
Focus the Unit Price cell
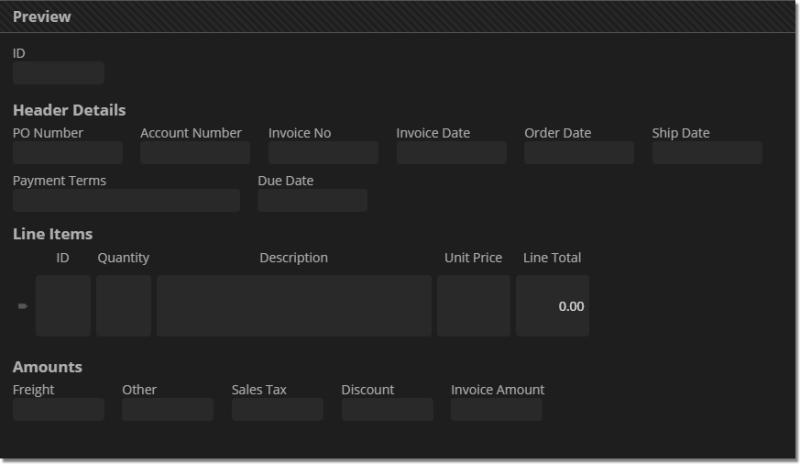(473, 306)
